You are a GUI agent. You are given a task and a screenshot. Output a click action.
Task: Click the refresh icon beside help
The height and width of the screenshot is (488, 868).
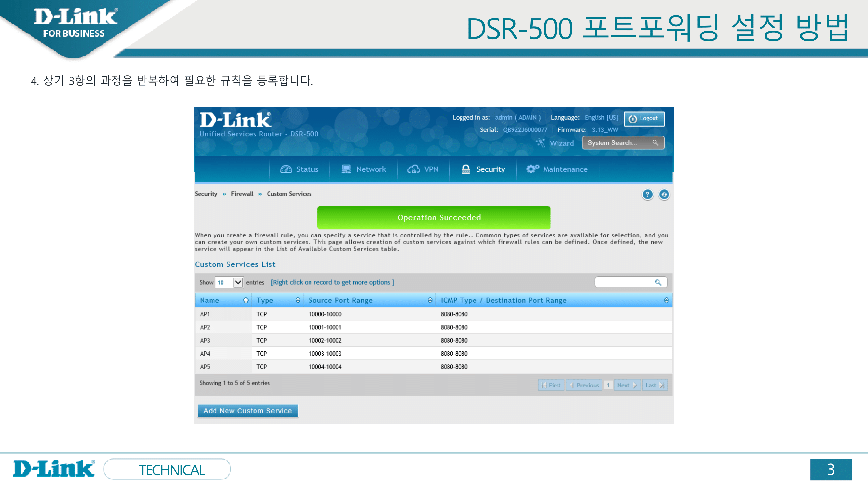tap(664, 194)
